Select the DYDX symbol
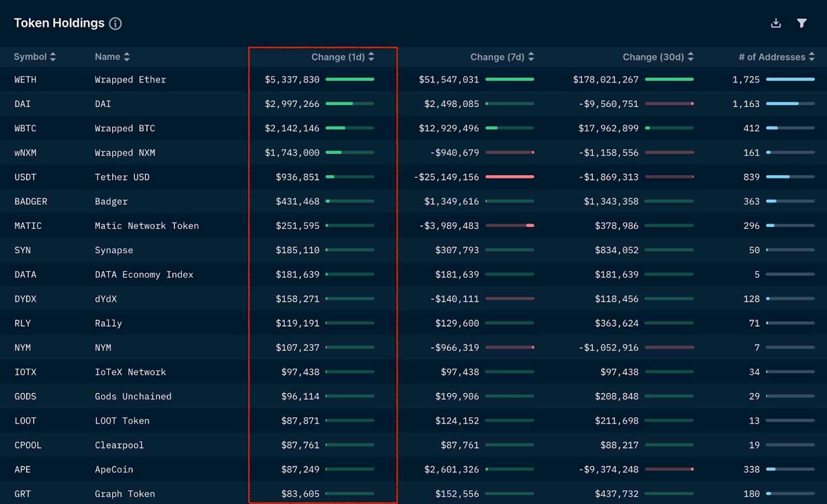 [25, 299]
